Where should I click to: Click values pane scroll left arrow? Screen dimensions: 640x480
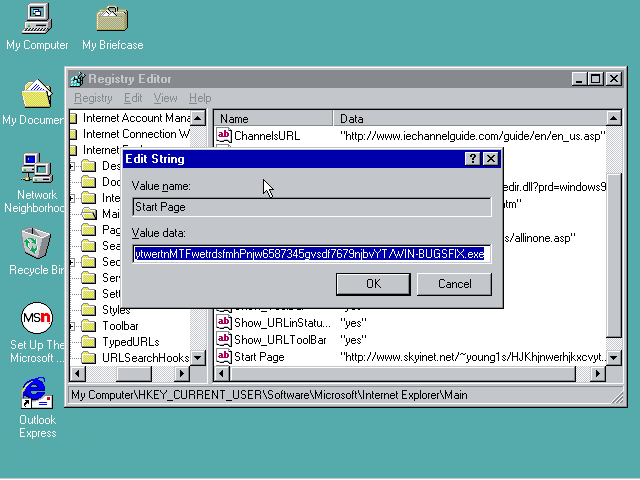pos(222,373)
